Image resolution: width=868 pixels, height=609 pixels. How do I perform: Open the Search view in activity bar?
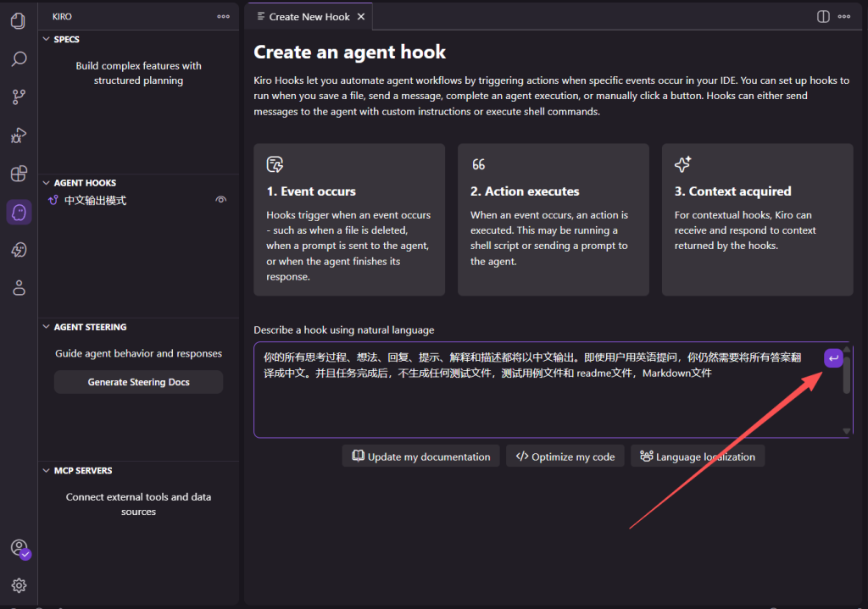(19, 59)
